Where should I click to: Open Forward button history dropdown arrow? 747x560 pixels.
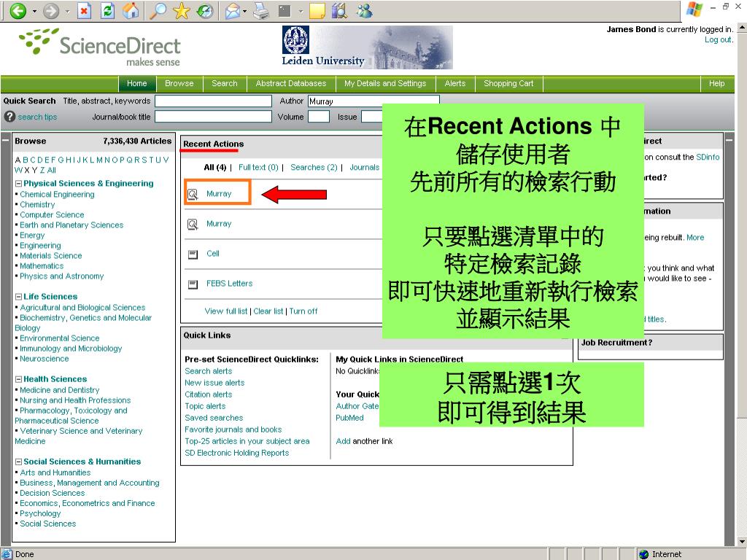click(x=67, y=11)
